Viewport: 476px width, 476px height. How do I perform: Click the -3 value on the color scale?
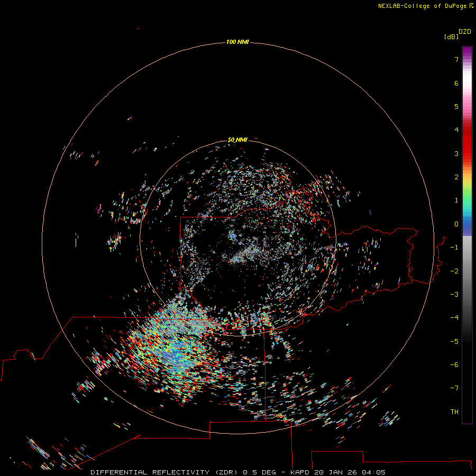tap(454, 295)
